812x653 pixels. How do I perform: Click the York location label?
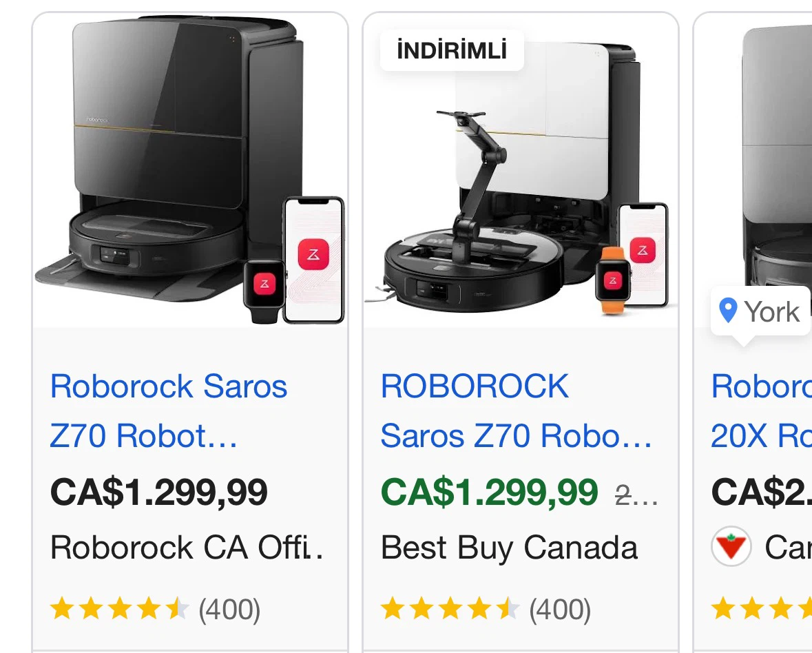click(771, 312)
